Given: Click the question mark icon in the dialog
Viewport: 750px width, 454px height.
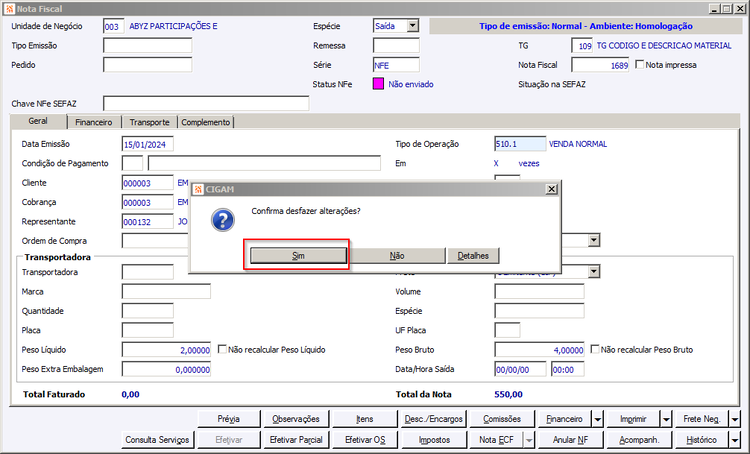Looking at the screenshot, I should click(223, 220).
